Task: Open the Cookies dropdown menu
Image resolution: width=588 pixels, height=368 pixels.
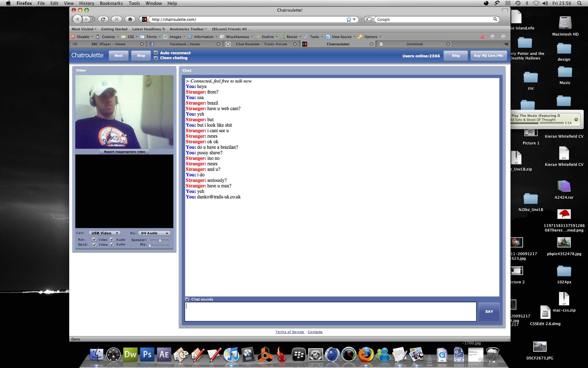Action: point(107,37)
